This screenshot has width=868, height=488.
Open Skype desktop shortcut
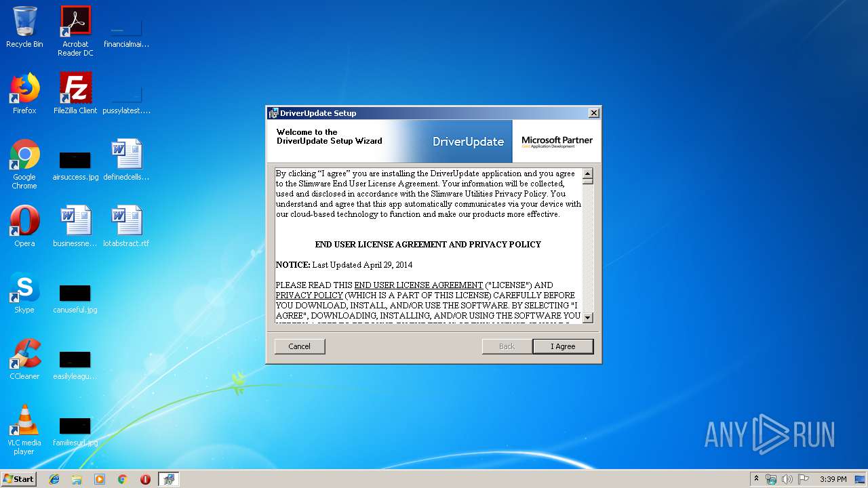coord(24,293)
